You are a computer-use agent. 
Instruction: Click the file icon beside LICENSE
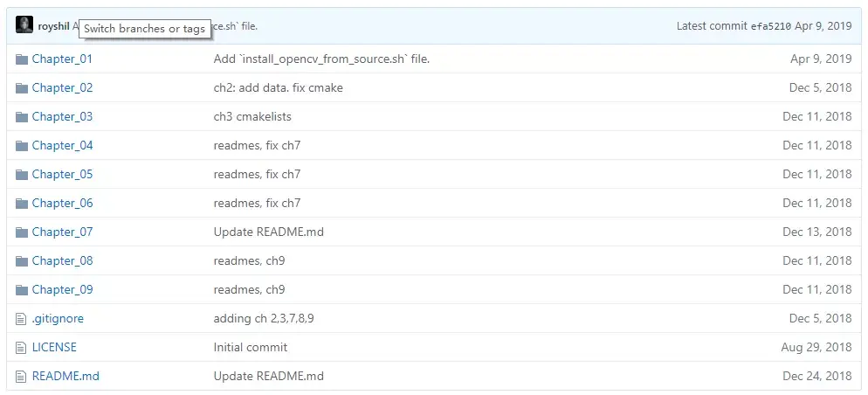22,348
